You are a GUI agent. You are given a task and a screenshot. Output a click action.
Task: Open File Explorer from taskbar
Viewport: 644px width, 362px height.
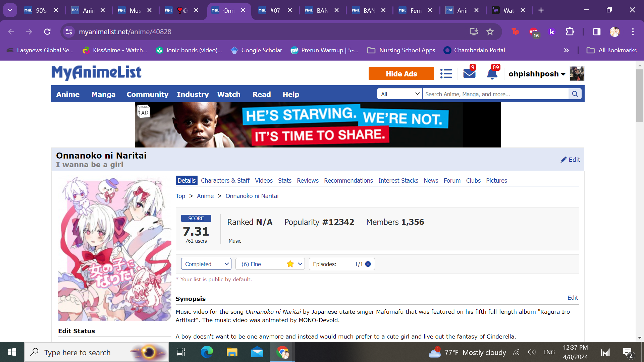tap(231, 352)
